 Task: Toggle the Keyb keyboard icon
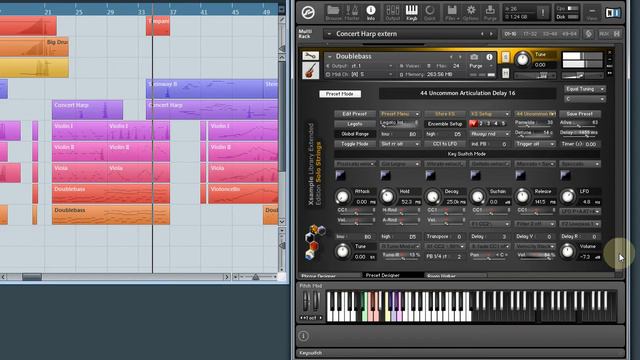(x=411, y=13)
